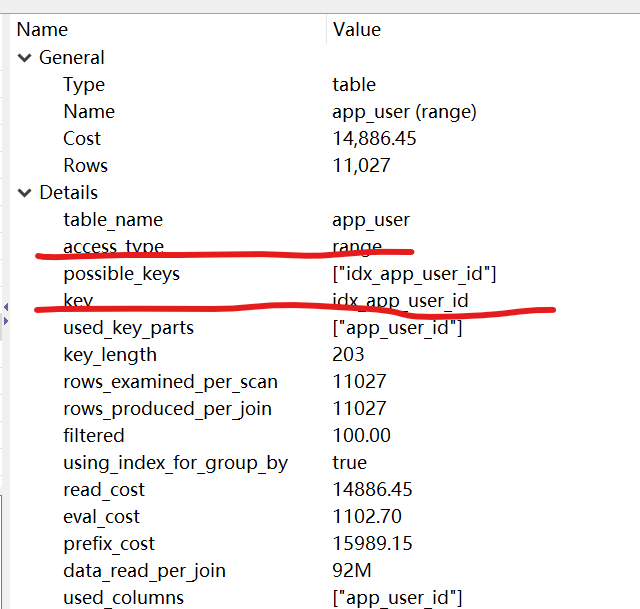Screen dimensions: 640x609
Task: Collapse the General section
Action: (24, 58)
